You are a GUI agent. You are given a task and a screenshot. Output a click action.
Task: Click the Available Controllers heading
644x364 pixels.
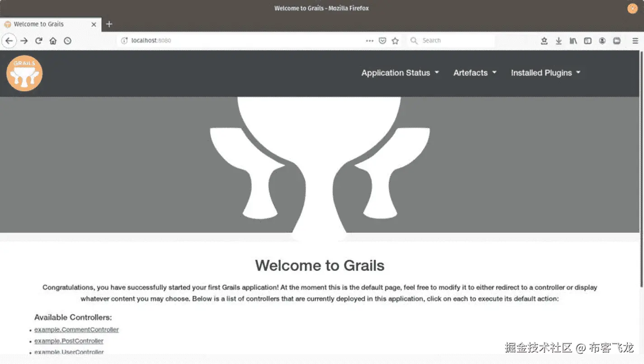tap(73, 317)
